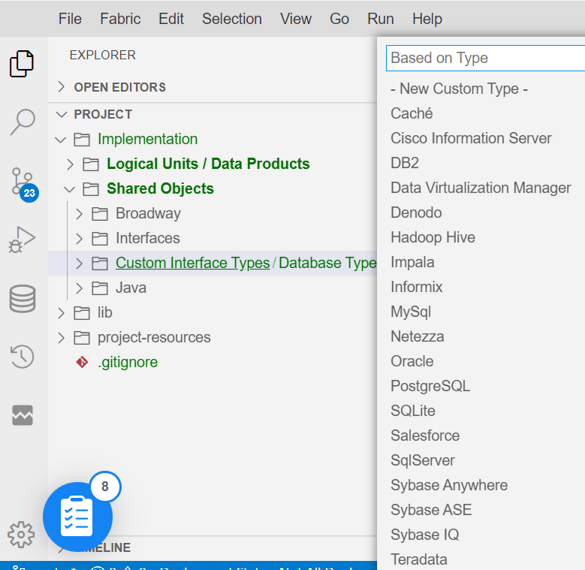This screenshot has width=585, height=570.
Task: Open the Manage gear icon
Action: [21, 535]
